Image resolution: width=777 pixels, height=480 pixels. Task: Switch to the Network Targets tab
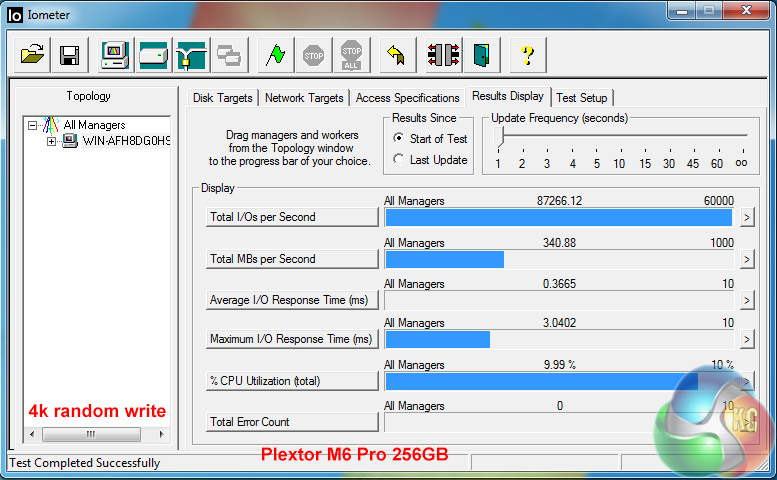[304, 98]
